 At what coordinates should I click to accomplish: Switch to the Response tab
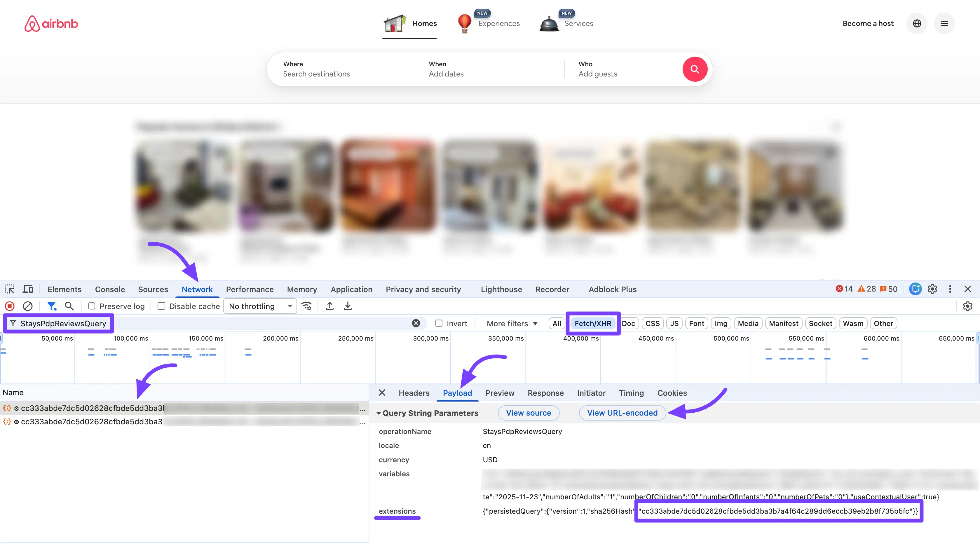[545, 393]
